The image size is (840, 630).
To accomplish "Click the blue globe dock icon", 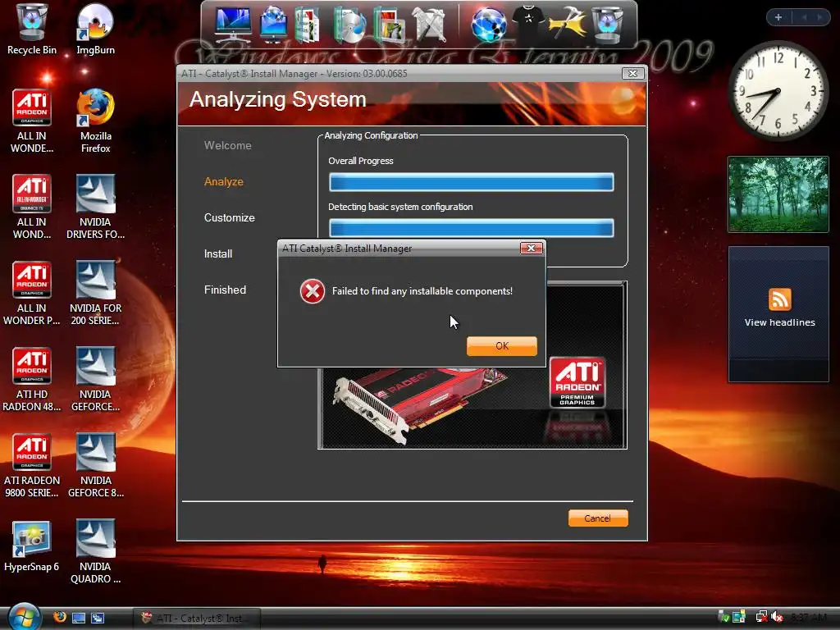I will [489, 25].
